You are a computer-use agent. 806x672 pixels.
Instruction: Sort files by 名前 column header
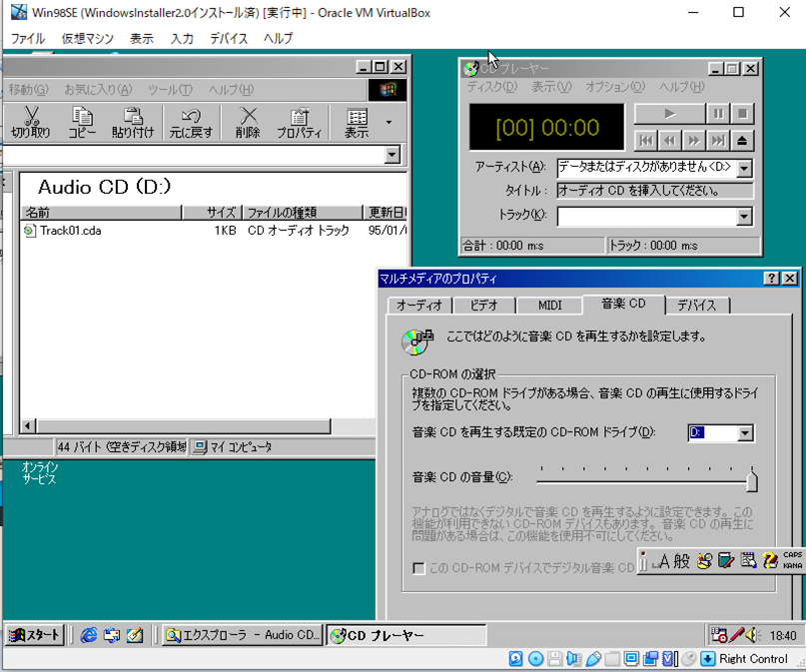(101, 212)
